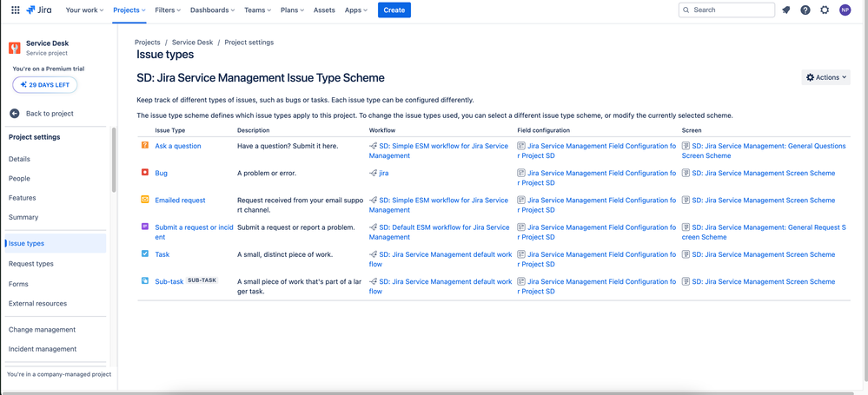Click the Search input field
The image size is (868, 395).
tap(726, 10)
